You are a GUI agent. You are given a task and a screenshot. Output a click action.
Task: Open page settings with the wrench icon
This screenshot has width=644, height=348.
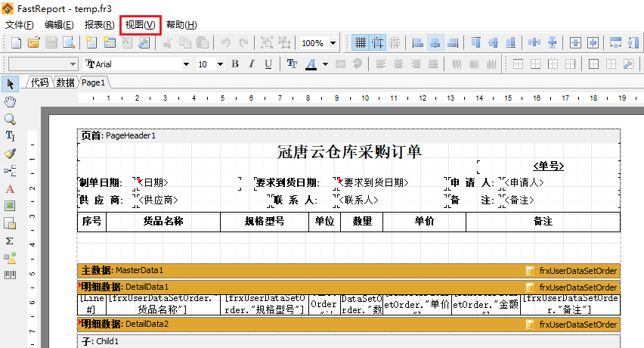click(x=144, y=42)
